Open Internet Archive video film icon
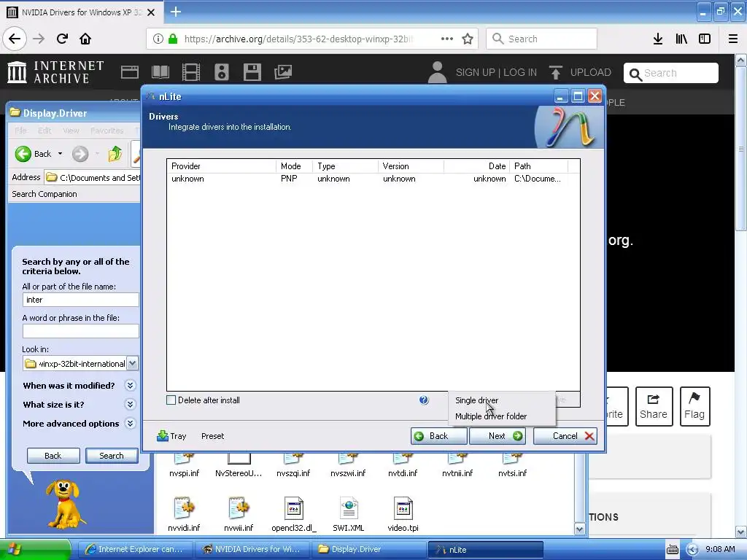The image size is (747, 560). pyautogui.click(x=191, y=72)
